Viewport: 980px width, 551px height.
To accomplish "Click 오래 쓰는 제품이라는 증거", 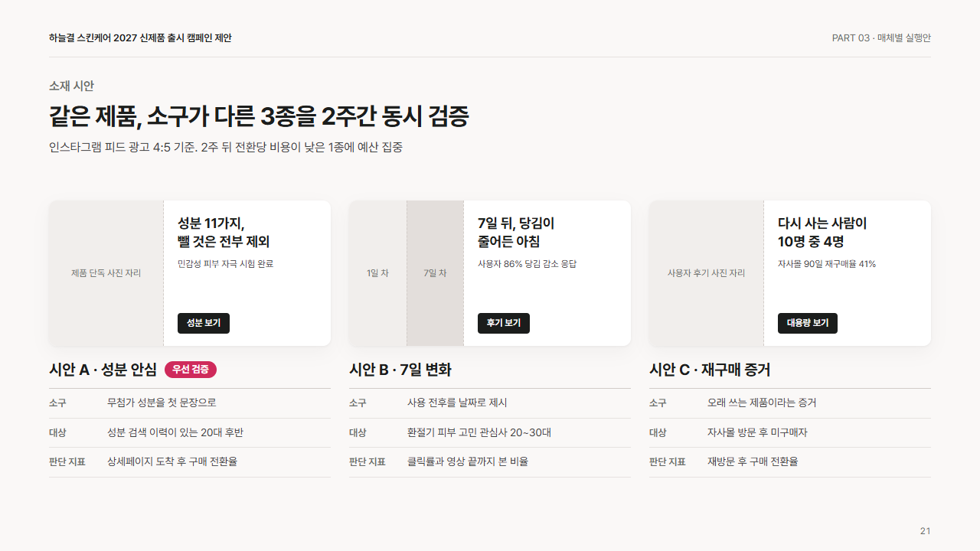I will [762, 403].
